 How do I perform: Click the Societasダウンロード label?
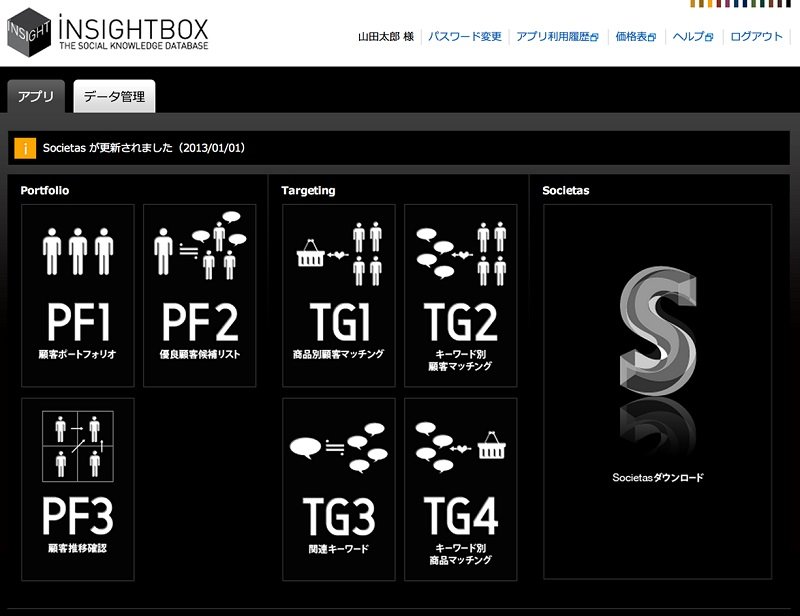pos(658,478)
